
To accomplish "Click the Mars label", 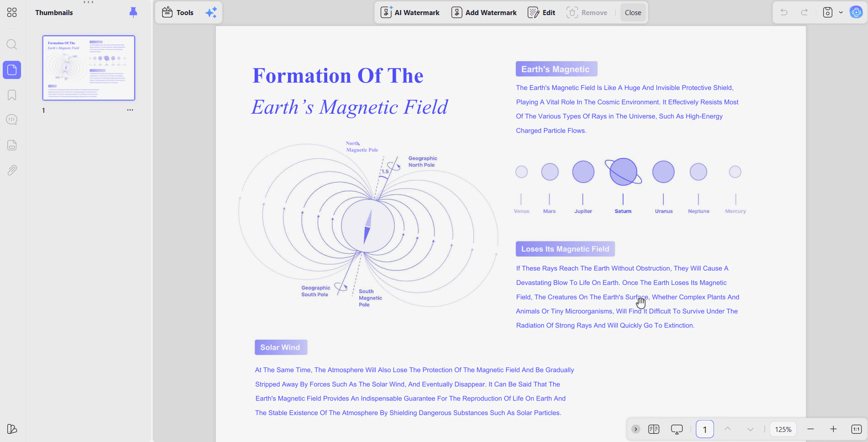I will (549, 211).
